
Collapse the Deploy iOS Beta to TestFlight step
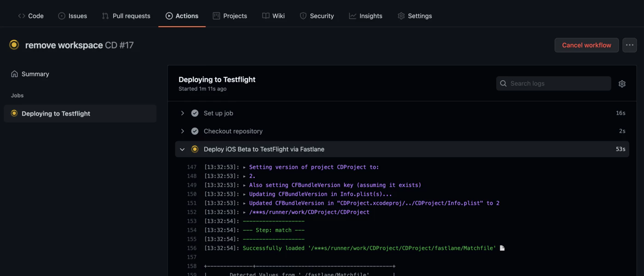coord(182,149)
